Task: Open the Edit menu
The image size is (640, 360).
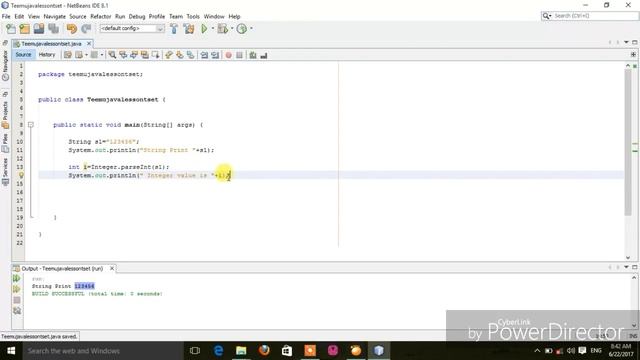Action: 19,16
